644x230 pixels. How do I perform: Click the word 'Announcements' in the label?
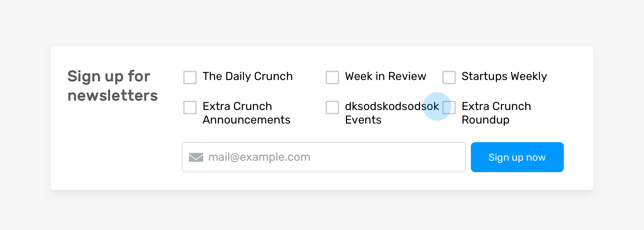[247, 120]
